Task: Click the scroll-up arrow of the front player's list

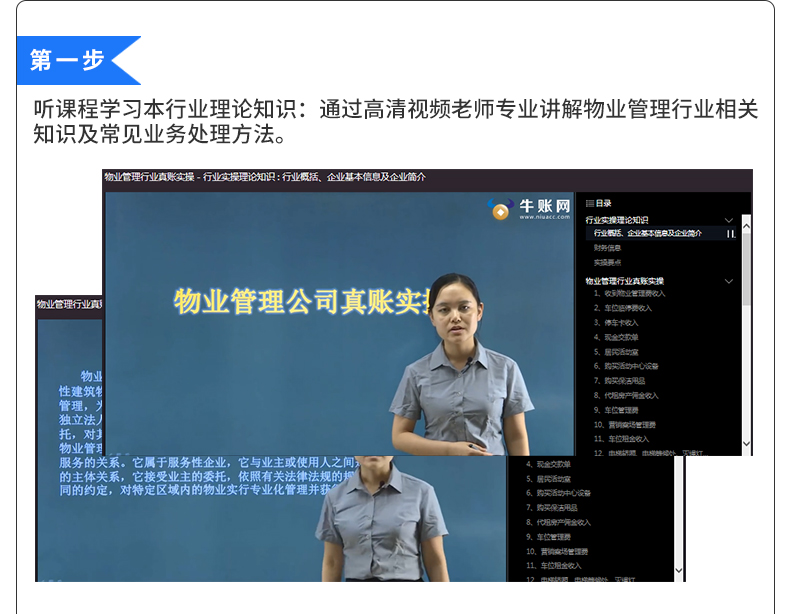Action: click(747, 227)
